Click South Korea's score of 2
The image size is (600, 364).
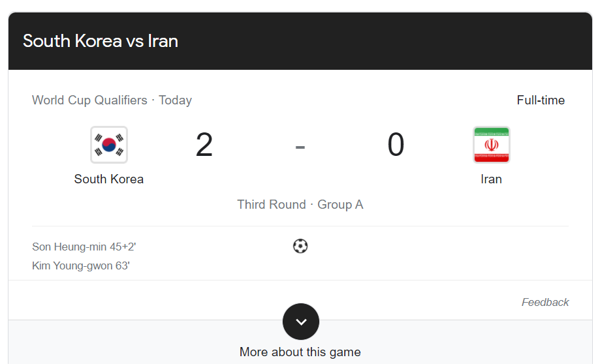(204, 145)
